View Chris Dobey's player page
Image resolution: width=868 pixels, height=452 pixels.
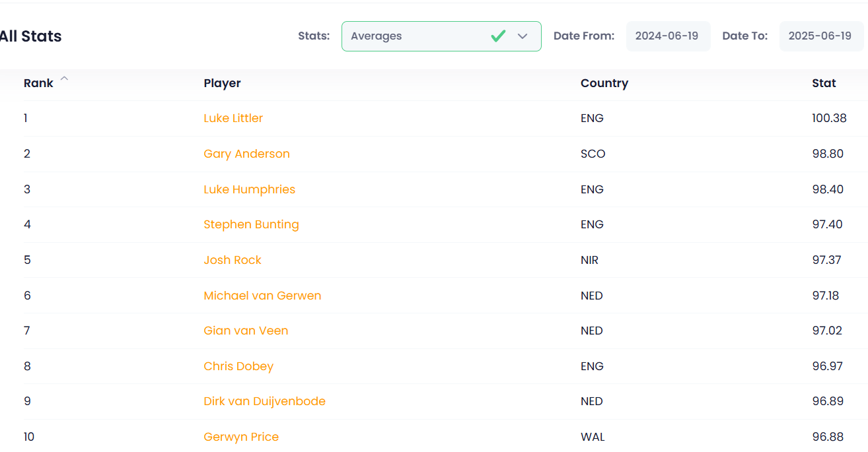click(x=238, y=366)
